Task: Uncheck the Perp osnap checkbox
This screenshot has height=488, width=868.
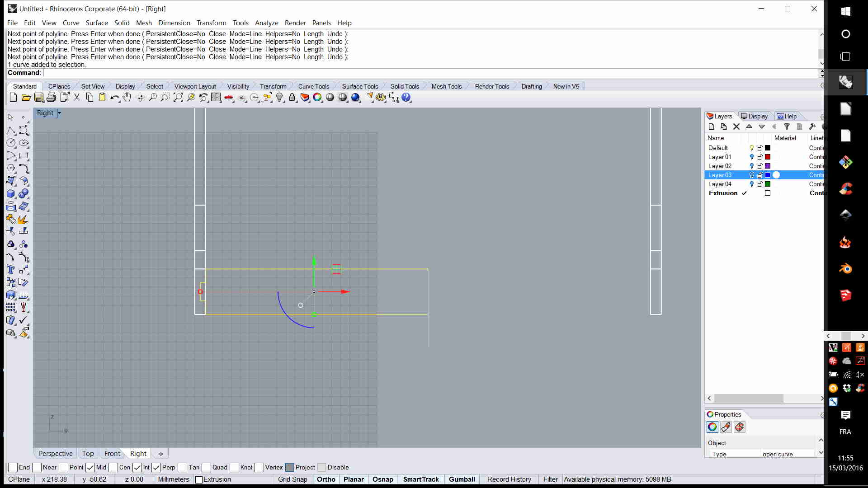Action: pyautogui.click(x=156, y=468)
